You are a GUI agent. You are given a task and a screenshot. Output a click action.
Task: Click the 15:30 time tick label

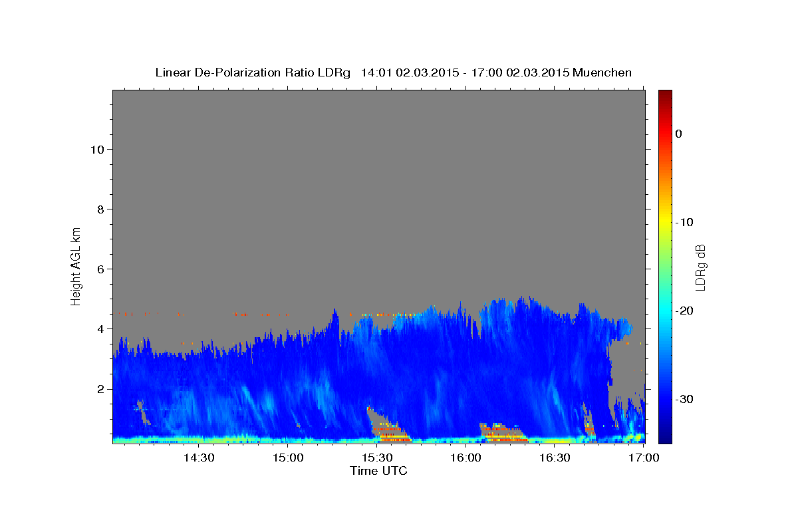pos(377,458)
